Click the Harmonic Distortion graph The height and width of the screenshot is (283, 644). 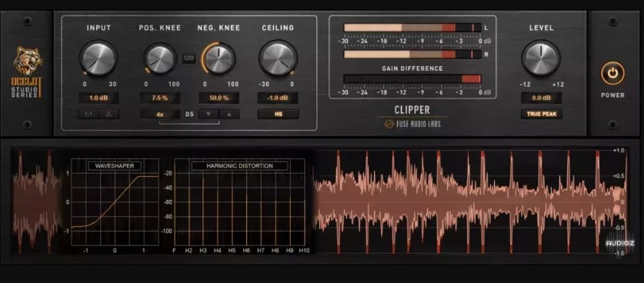coord(239,202)
